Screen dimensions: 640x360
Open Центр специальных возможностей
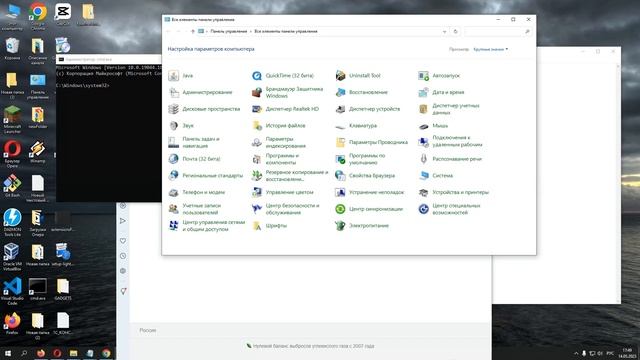click(x=449, y=209)
